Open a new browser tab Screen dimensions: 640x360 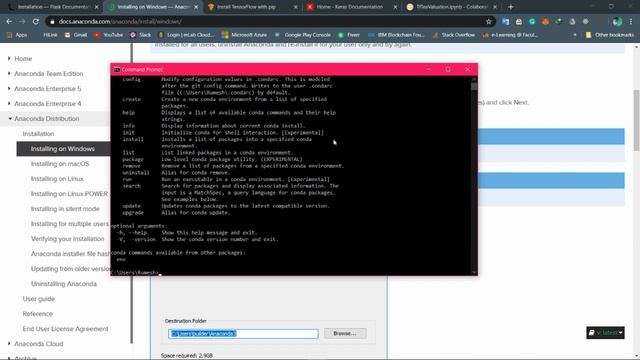511,7
